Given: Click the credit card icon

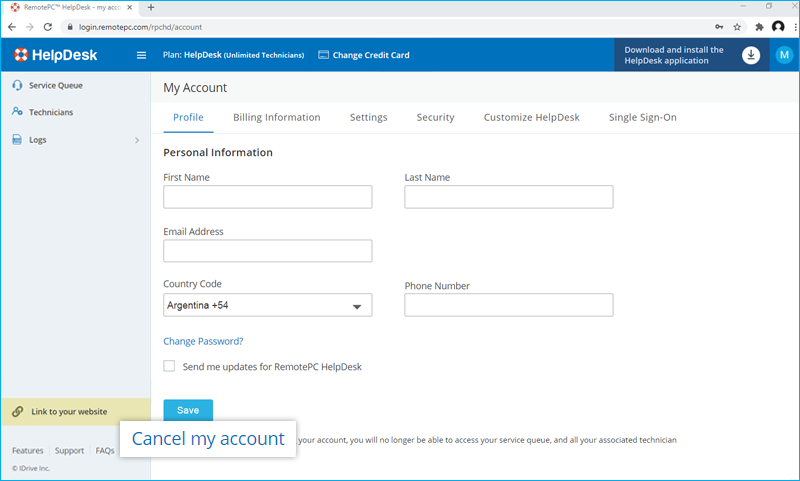Looking at the screenshot, I should pyautogui.click(x=323, y=55).
